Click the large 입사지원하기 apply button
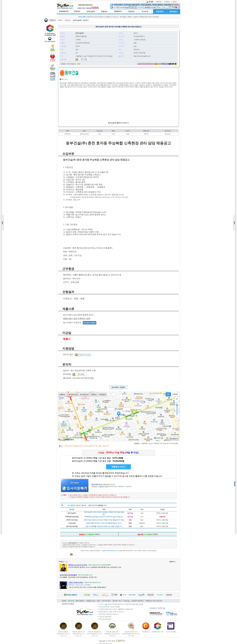237x644 pixels. click(75, 485)
